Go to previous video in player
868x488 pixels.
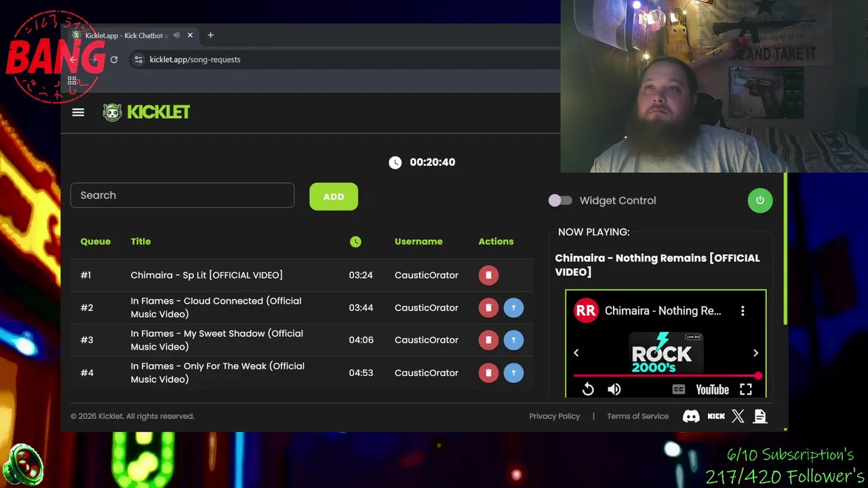576,353
